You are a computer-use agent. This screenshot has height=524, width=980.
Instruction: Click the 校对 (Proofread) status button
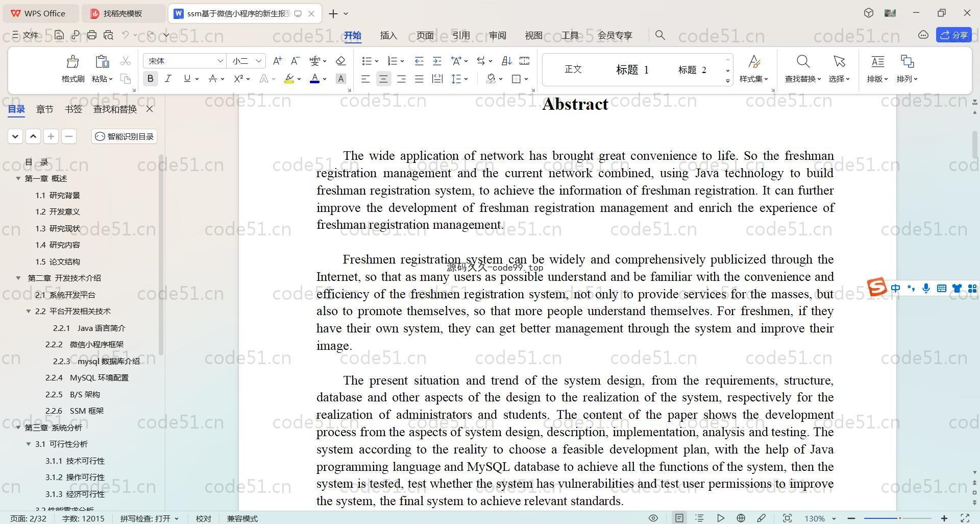point(204,518)
